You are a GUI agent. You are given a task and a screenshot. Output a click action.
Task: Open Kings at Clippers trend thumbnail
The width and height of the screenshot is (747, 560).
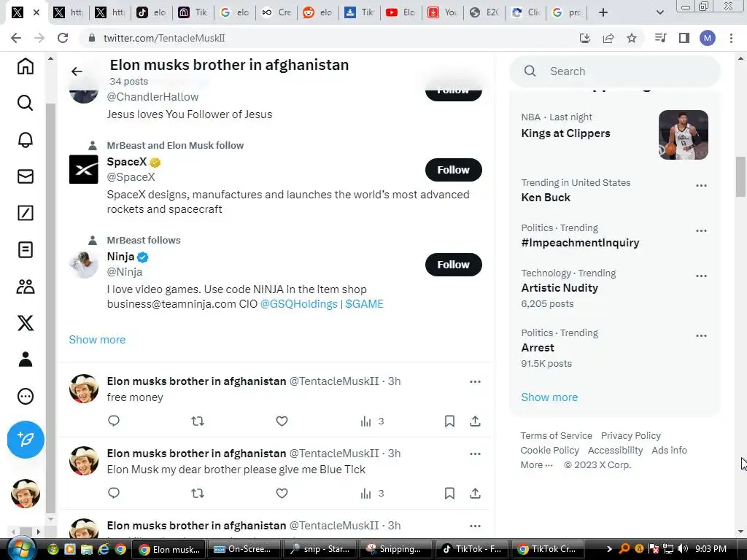[x=683, y=135]
